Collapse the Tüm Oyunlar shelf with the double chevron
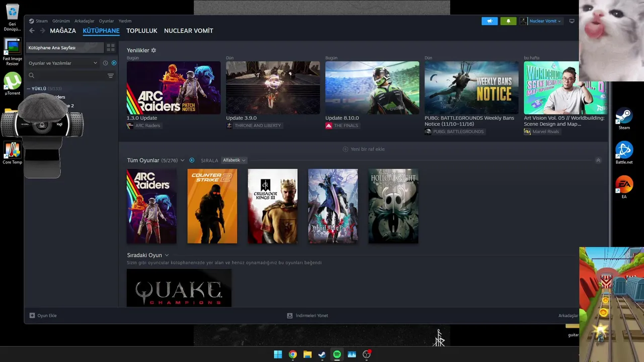644x362 pixels. [598, 160]
